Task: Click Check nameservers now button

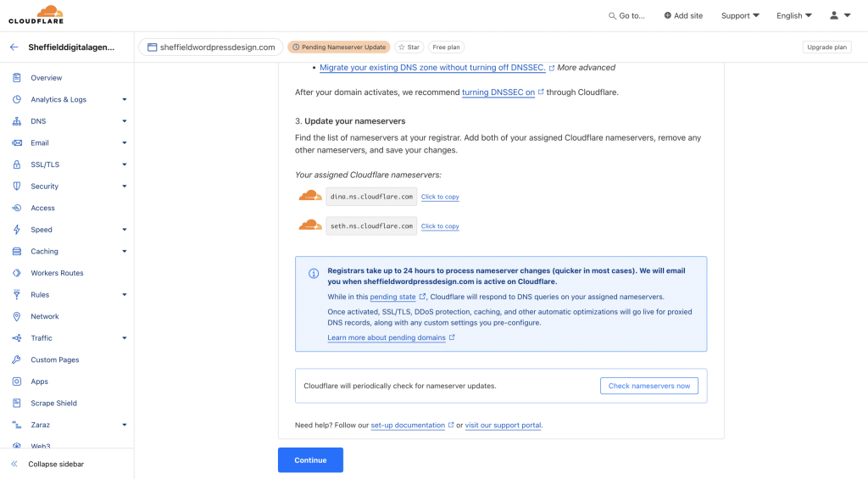Action: tap(648, 386)
